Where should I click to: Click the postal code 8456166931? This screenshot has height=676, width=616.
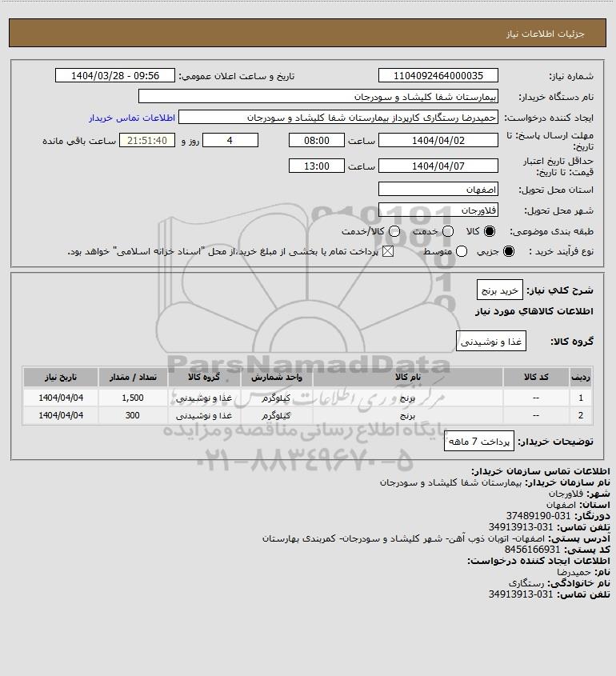[x=532, y=550]
